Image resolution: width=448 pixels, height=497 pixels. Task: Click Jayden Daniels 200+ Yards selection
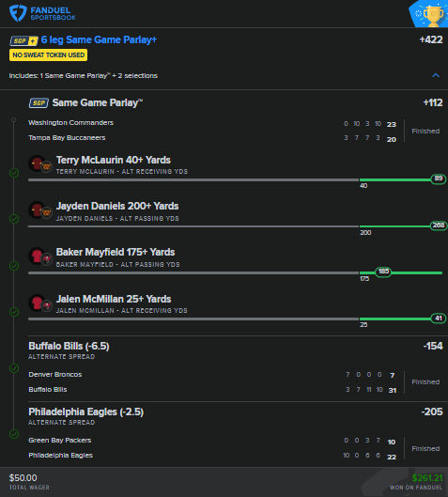point(117,207)
